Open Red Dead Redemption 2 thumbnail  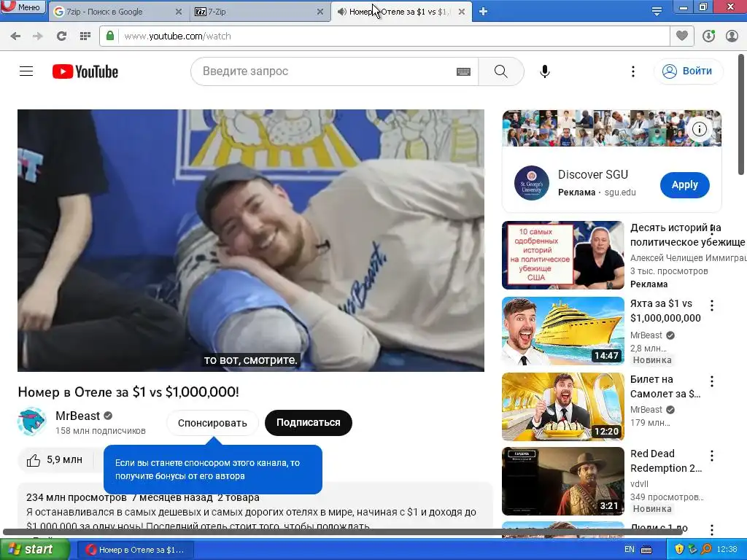point(562,481)
